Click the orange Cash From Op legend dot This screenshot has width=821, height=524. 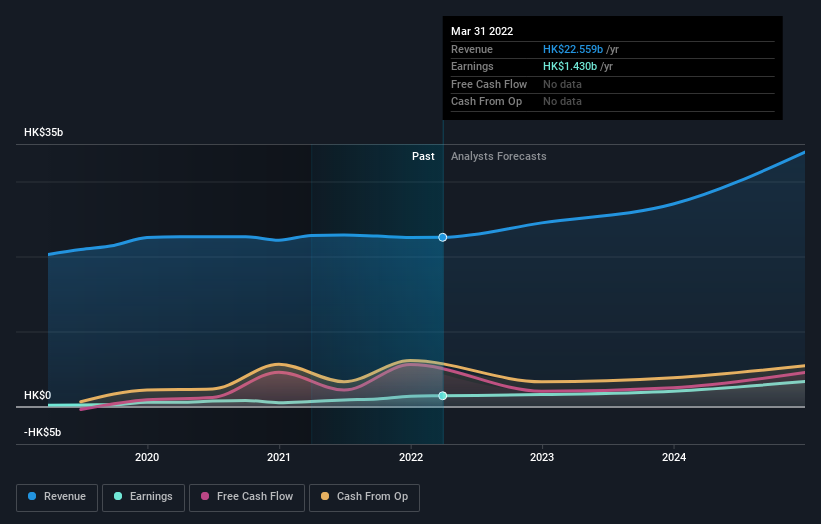tap(325, 496)
